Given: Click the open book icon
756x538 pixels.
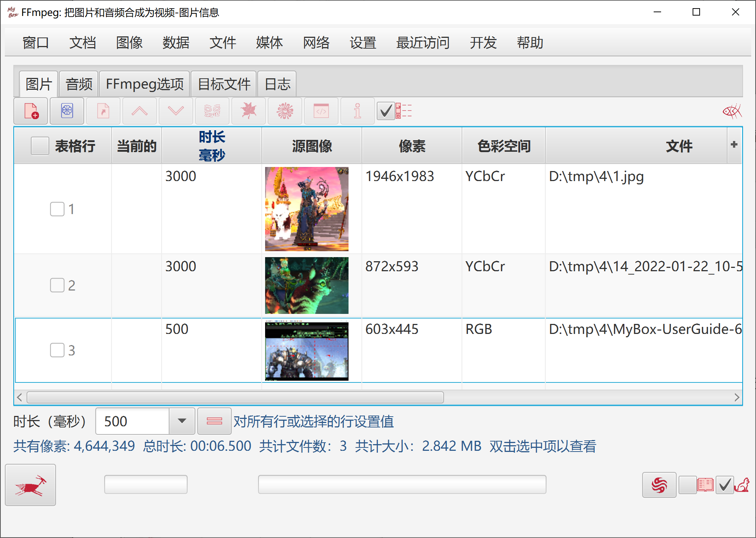Looking at the screenshot, I should tap(705, 485).
